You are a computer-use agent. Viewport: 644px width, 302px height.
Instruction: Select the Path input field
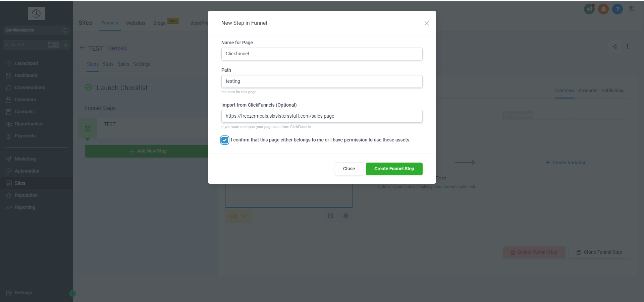click(322, 81)
